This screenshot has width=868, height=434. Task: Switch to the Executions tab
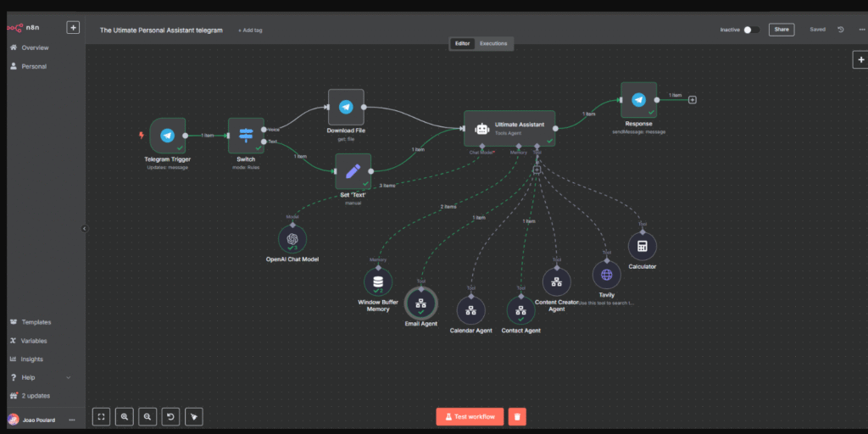tap(493, 43)
